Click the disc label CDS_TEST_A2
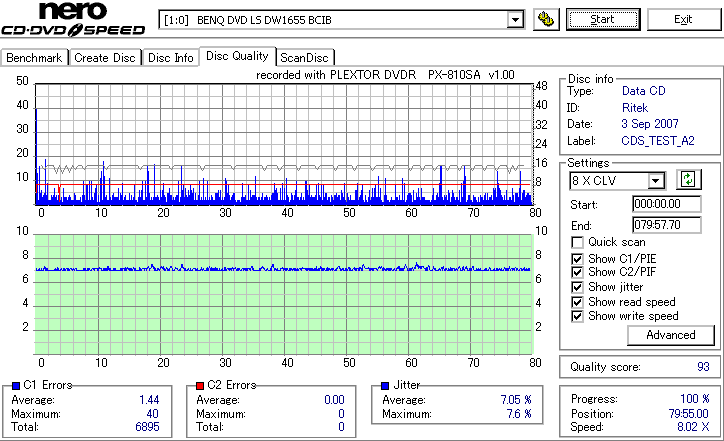Image resolution: width=724 pixels, height=441 pixels. (x=658, y=140)
